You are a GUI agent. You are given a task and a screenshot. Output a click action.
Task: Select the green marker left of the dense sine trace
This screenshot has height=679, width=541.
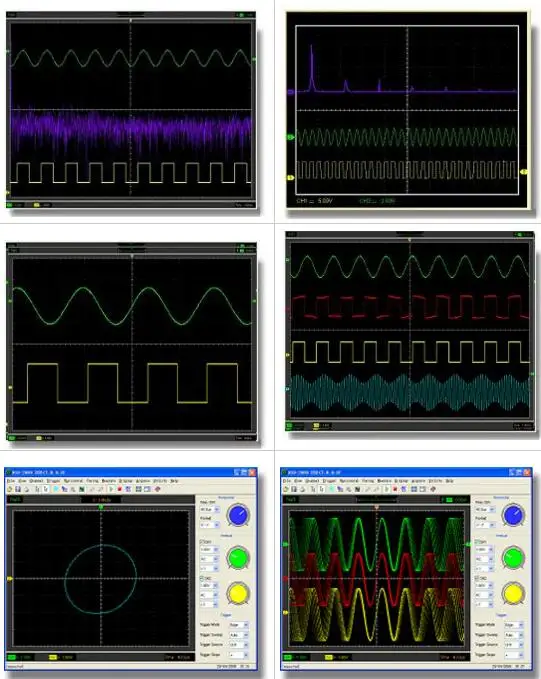[290, 137]
